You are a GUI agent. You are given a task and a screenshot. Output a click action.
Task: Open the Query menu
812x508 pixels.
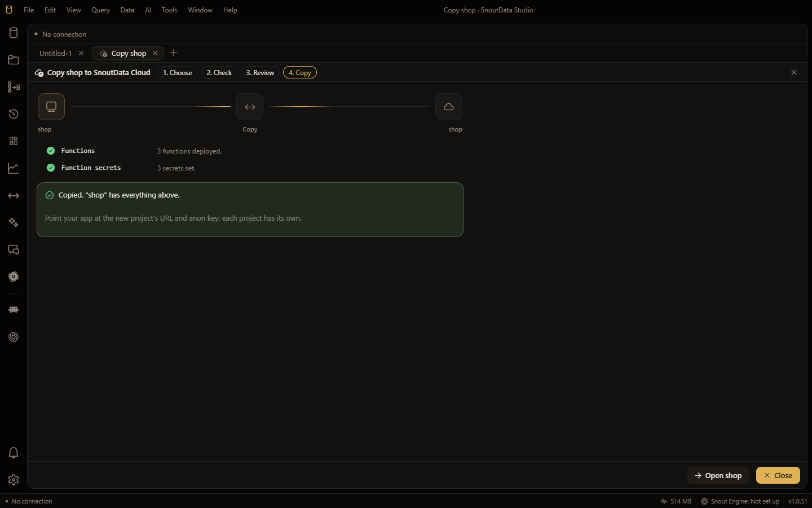[100, 10]
